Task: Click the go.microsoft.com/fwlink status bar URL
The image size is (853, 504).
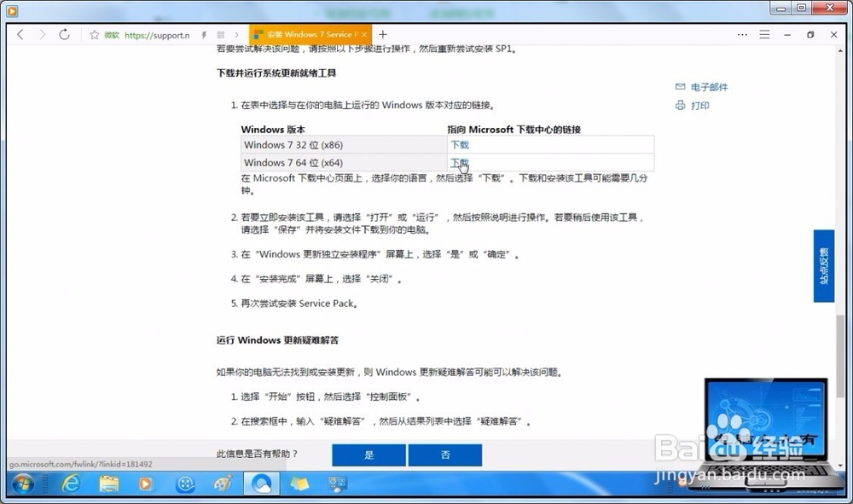Action: [x=80, y=464]
